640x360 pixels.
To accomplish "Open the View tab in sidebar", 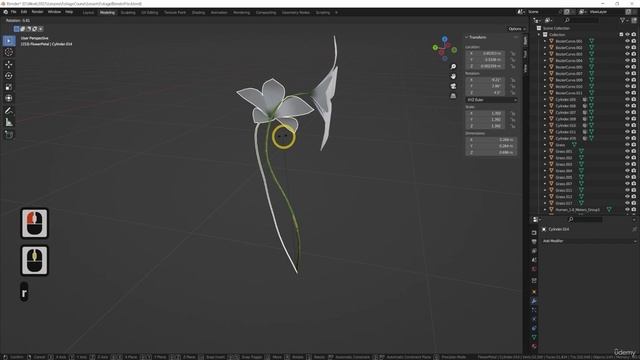I will (x=525, y=68).
